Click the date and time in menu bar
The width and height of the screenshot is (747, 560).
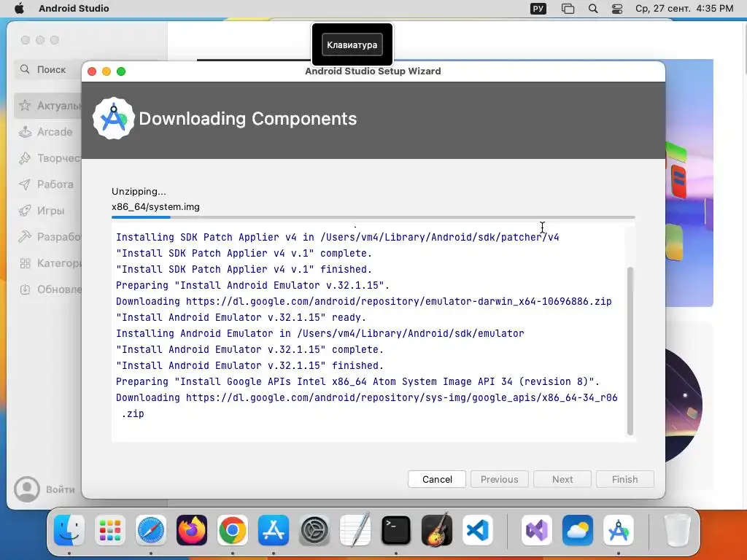tap(684, 9)
